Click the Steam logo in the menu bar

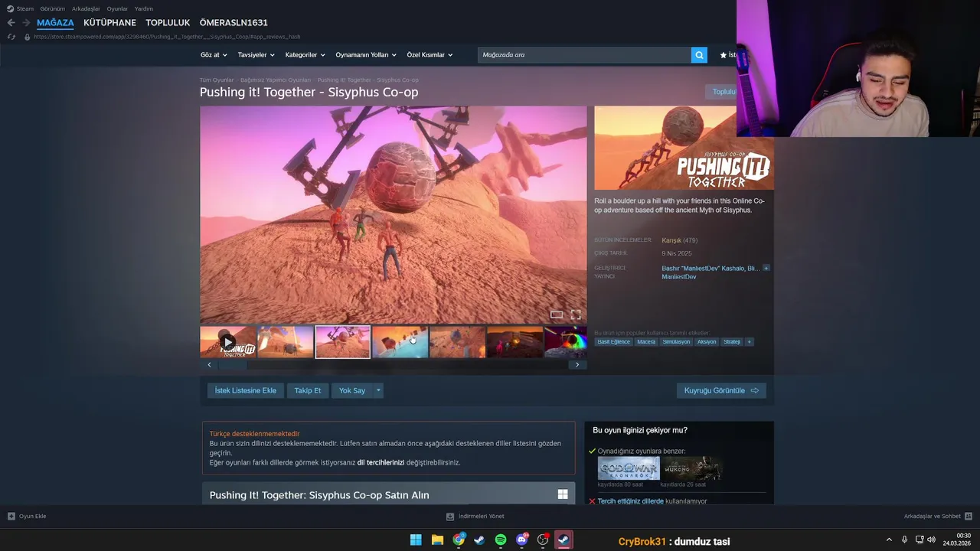[x=10, y=8]
